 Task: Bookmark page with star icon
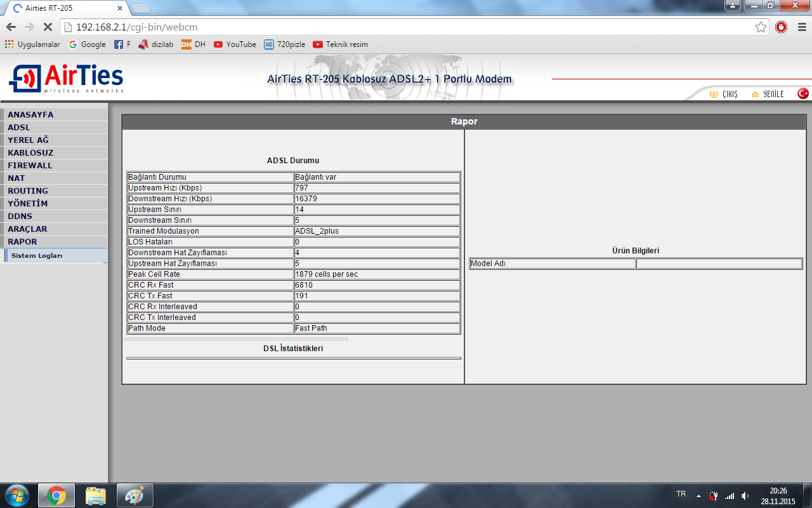761,27
